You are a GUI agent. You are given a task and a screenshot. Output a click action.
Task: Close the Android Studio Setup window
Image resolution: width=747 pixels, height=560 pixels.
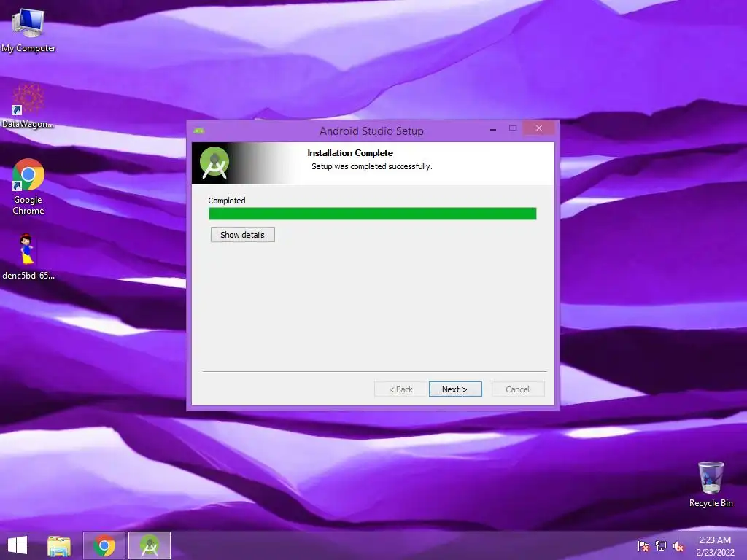pyautogui.click(x=539, y=128)
